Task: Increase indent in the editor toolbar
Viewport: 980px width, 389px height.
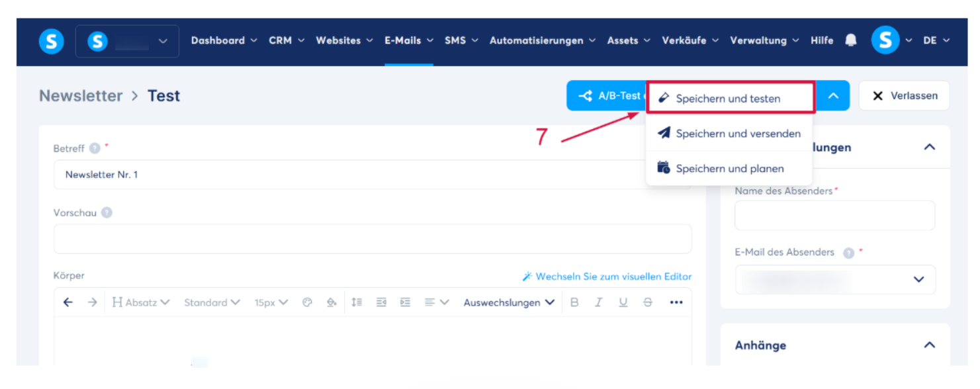Action: coord(406,302)
